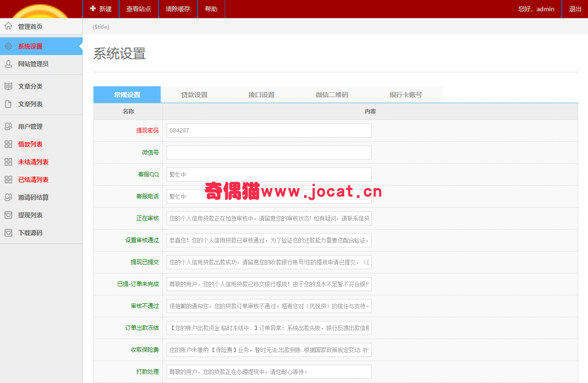Click the 审核不通过 message field
Viewport: 588px width, 383px height.
pos(269,306)
